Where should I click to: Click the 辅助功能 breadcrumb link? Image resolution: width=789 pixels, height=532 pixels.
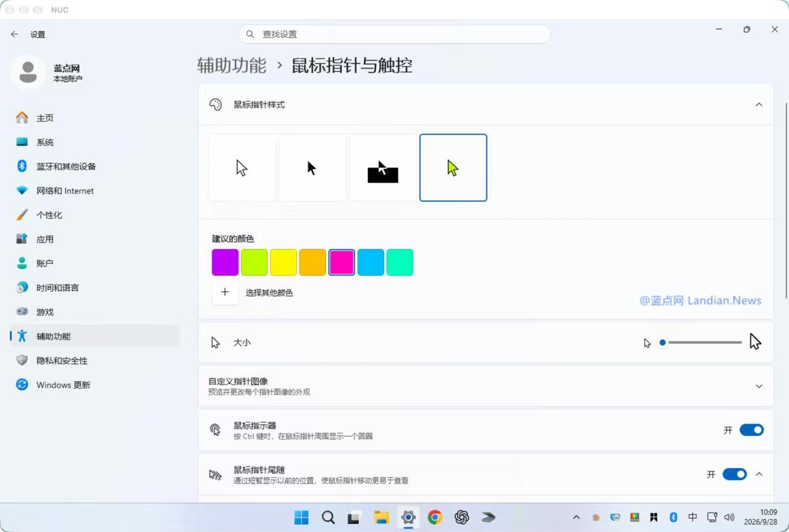point(232,65)
